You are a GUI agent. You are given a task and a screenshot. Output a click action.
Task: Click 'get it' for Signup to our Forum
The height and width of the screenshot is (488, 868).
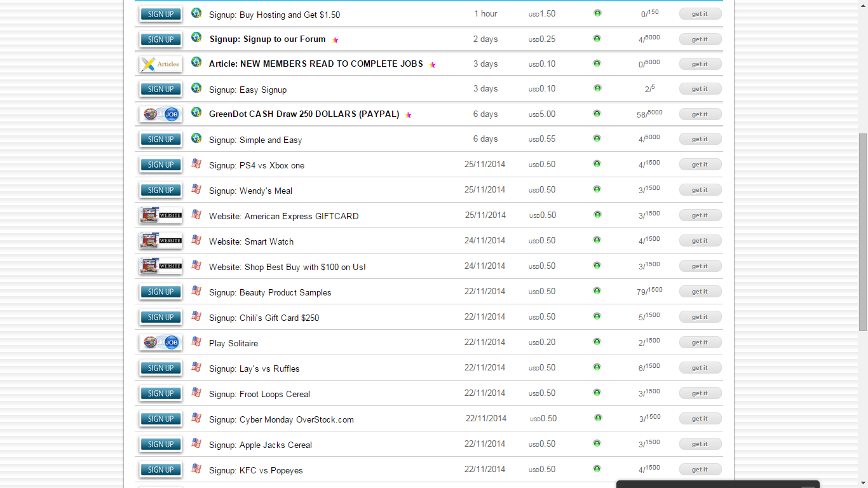pos(700,39)
